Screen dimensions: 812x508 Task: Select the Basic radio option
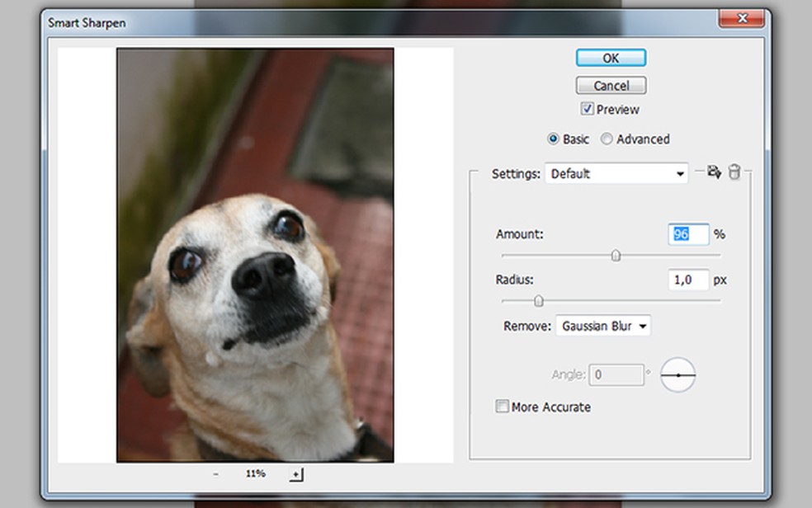pyautogui.click(x=553, y=139)
